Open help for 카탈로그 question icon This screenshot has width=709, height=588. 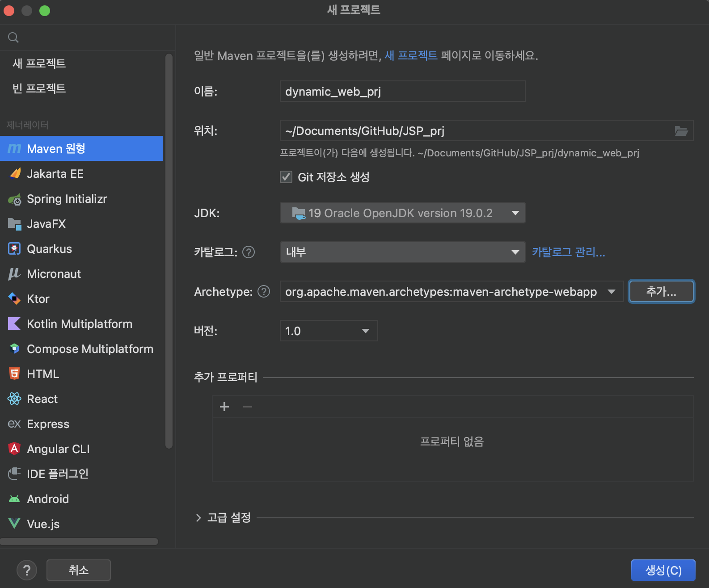click(x=249, y=252)
